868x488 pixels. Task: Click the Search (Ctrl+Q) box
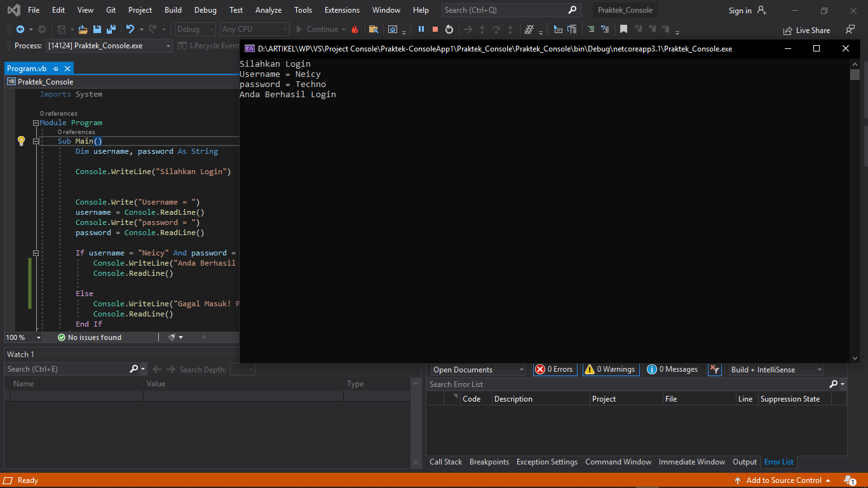(x=512, y=10)
